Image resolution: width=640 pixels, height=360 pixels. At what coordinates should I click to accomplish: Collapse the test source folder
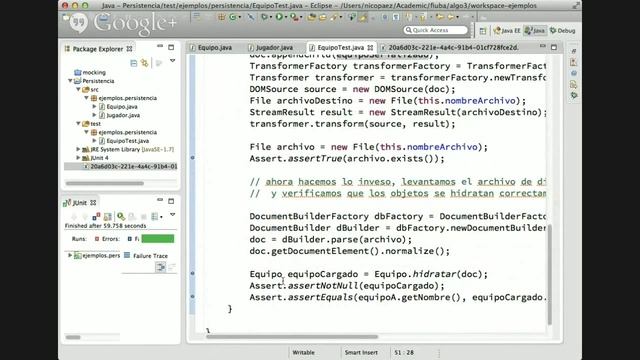point(78,124)
